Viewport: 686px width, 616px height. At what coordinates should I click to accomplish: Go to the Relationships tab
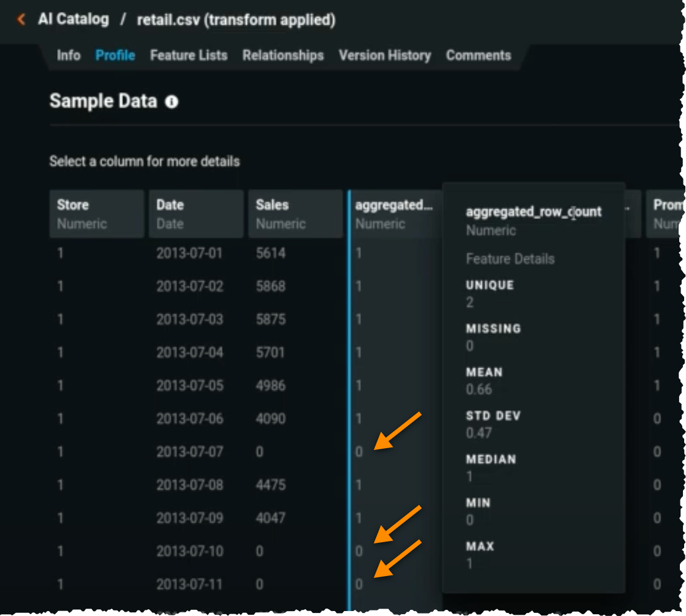(x=283, y=55)
